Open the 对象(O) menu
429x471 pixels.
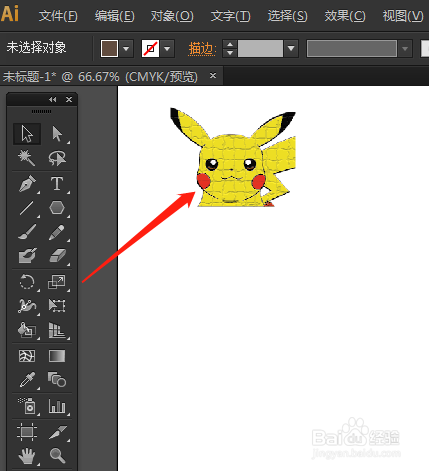coord(172,16)
